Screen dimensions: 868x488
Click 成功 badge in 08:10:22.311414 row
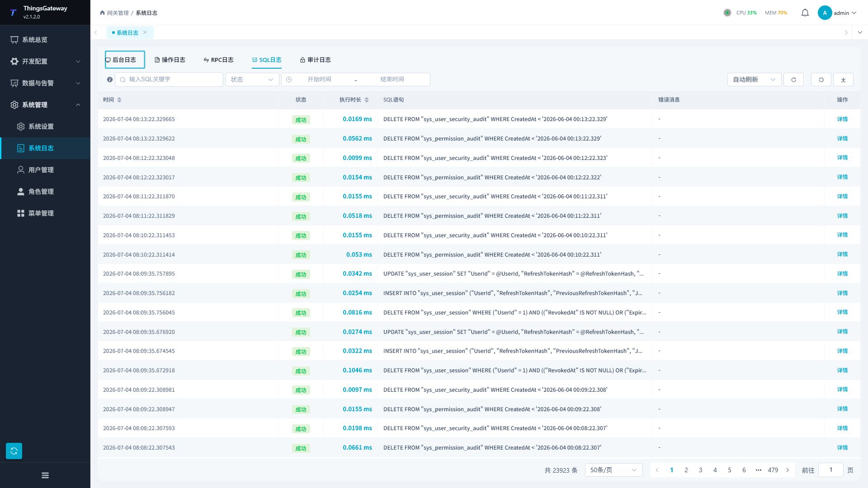pyautogui.click(x=301, y=255)
